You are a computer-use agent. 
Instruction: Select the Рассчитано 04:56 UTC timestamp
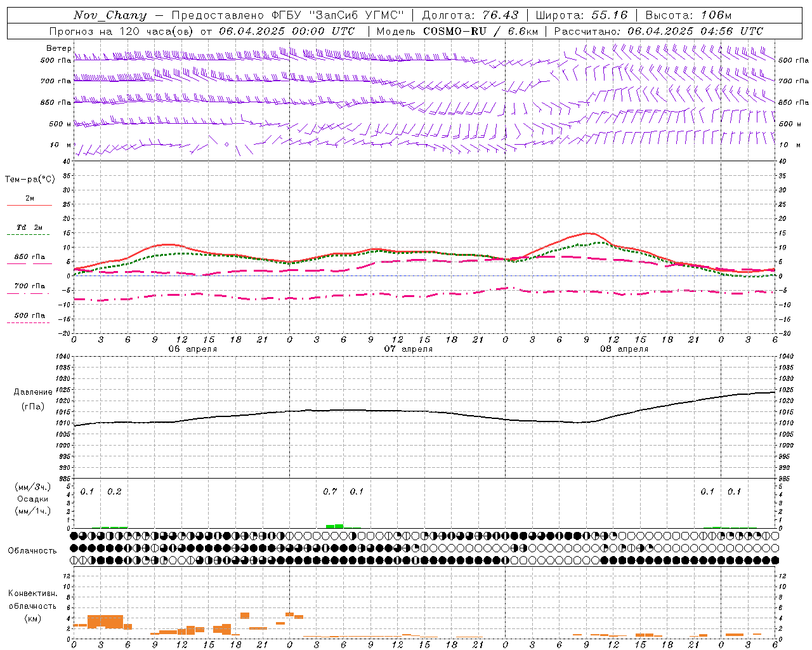pos(658,31)
